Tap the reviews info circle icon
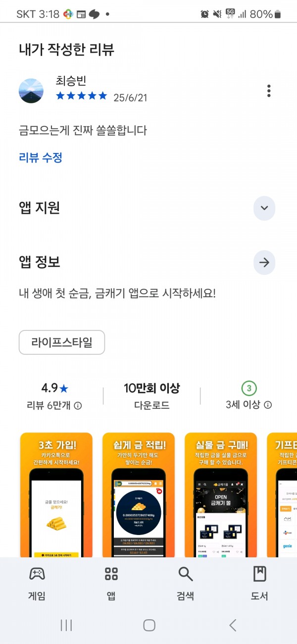Viewport: 297px width, 644px height. pyautogui.click(x=78, y=405)
